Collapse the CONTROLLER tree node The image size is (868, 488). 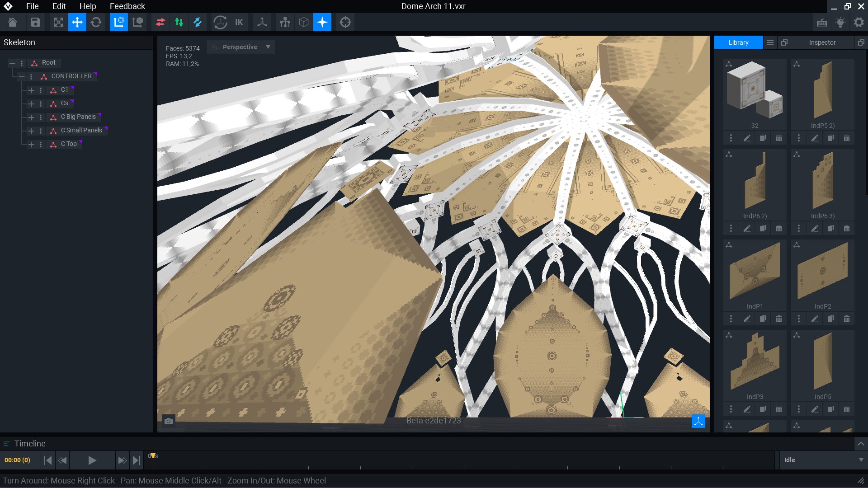point(22,77)
